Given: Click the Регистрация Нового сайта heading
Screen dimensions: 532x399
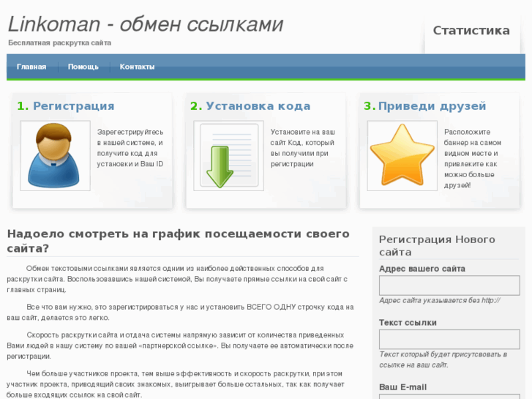Looking at the screenshot, I should [437, 245].
